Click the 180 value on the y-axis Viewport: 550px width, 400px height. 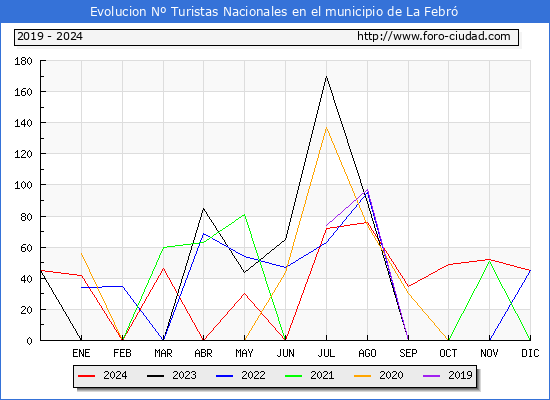pos(23,61)
